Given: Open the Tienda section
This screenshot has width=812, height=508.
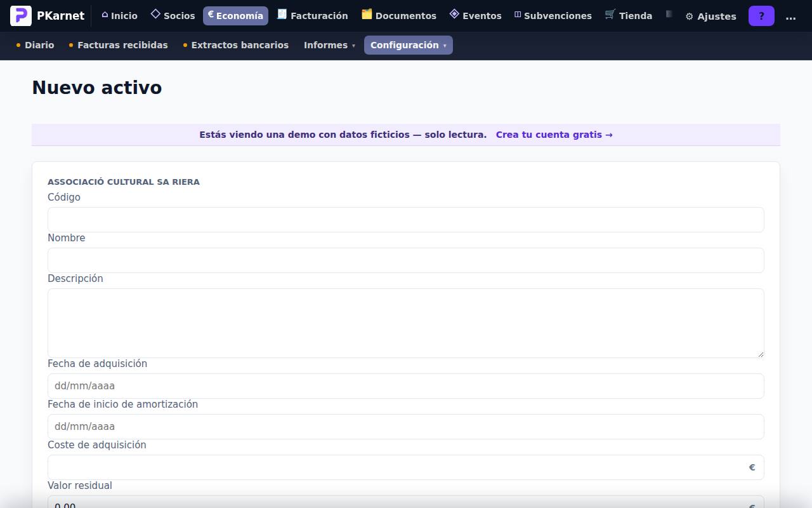Looking at the screenshot, I should pyautogui.click(x=629, y=16).
